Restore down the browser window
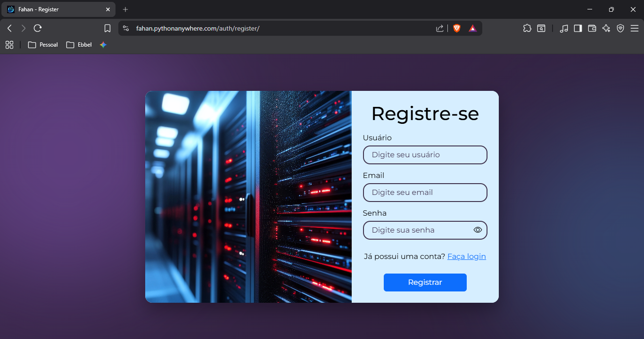 pos(611,9)
